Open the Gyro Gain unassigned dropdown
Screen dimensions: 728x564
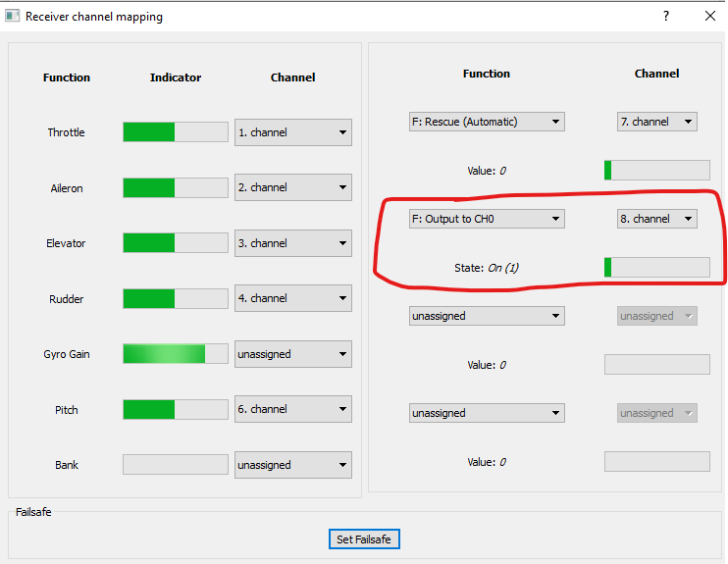[x=292, y=354]
